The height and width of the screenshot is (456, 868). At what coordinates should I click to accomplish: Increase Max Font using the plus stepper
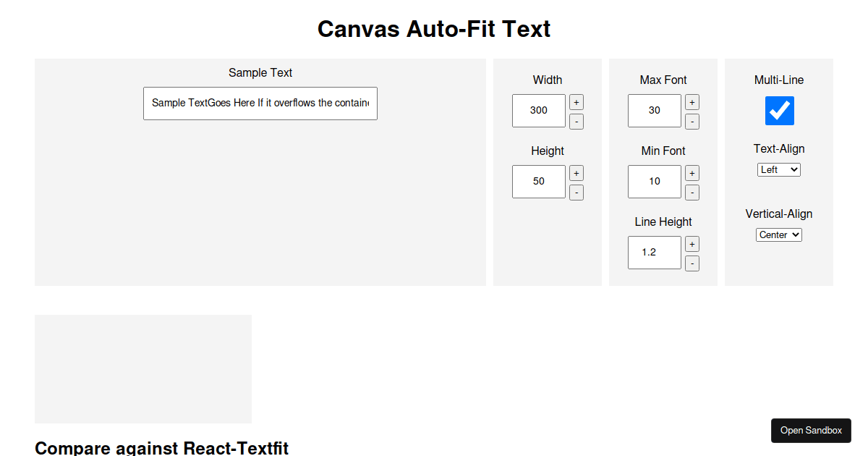692,102
